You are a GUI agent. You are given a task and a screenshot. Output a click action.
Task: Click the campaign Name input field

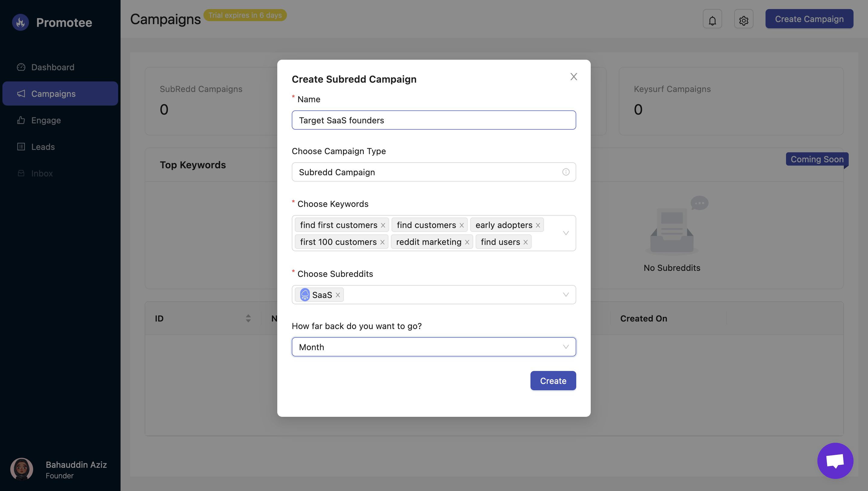[x=433, y=120]
